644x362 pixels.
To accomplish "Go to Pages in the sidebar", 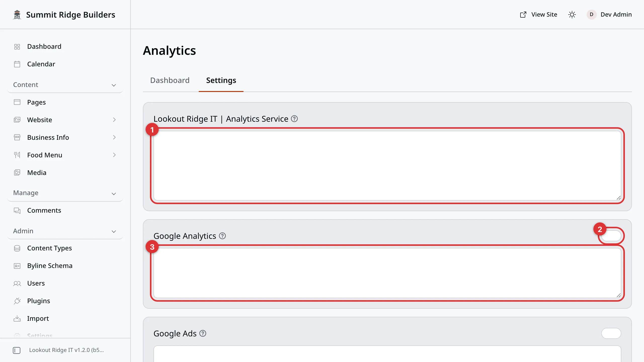I will click(65, 102).
